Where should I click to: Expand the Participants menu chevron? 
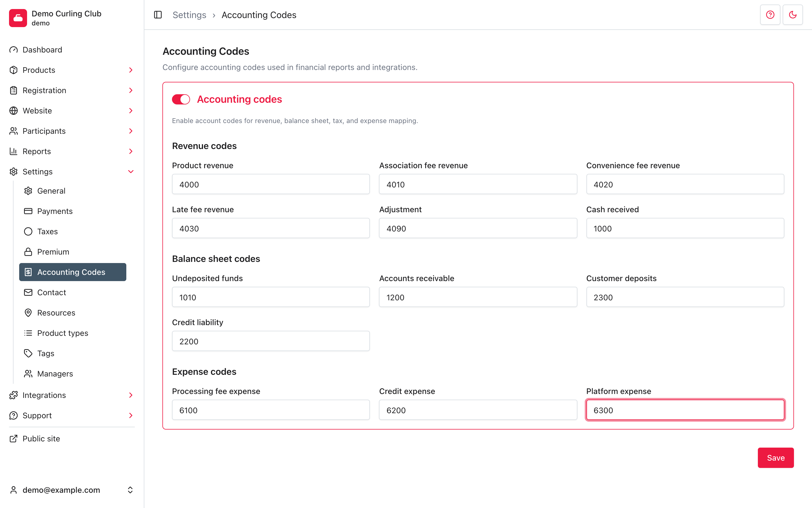pos(131,131)
